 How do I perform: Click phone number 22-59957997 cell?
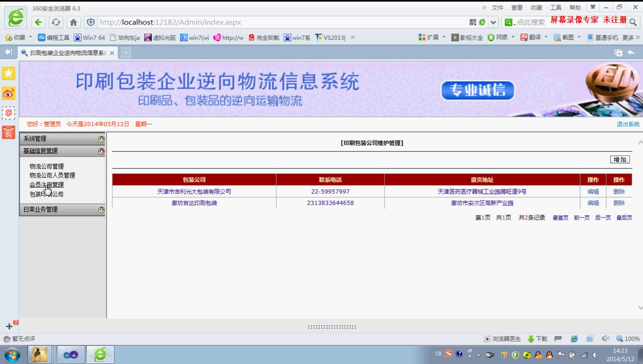[330, 192]
